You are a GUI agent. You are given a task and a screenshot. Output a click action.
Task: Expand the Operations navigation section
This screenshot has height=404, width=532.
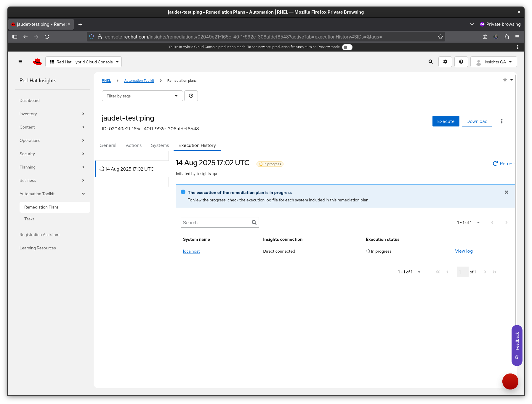[x=52, y=140]
